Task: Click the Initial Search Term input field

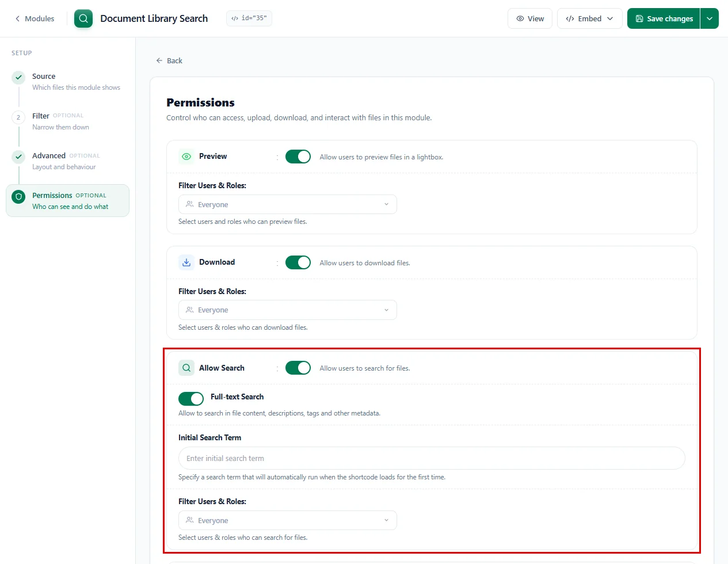Action: tap(432, 458)
